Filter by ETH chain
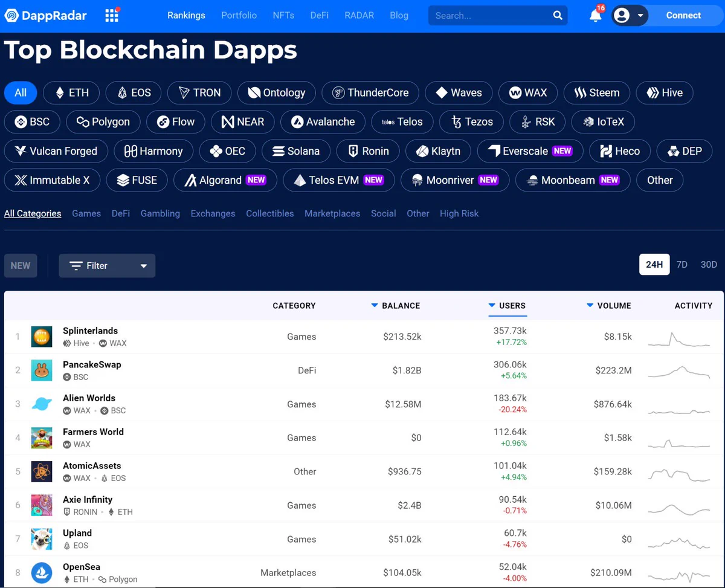Screen dimensions: 725x588 point(71,93)
